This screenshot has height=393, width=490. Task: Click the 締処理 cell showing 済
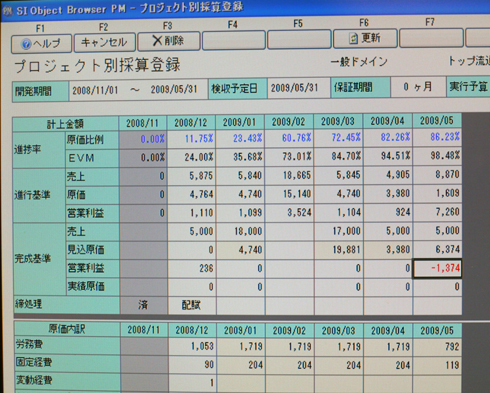pos(143,305)
